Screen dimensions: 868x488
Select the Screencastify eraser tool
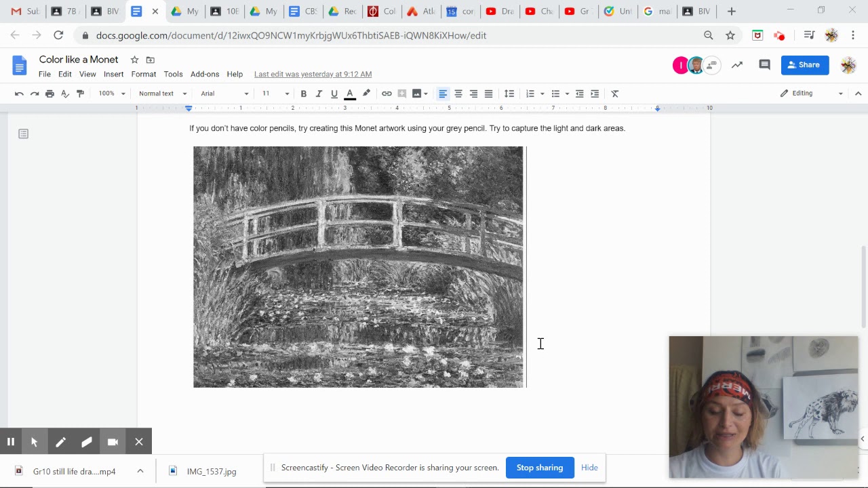click(86, 442)
